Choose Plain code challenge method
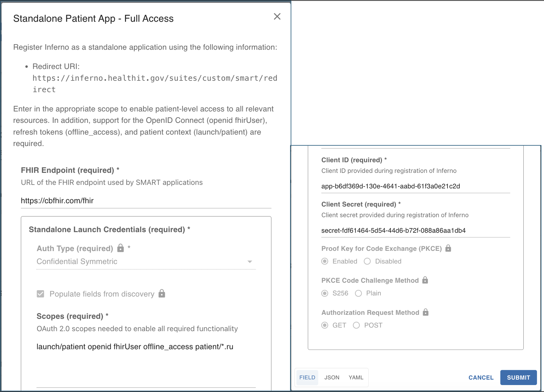This screenshot has height=392, width=544. click(x=358, y=293)
